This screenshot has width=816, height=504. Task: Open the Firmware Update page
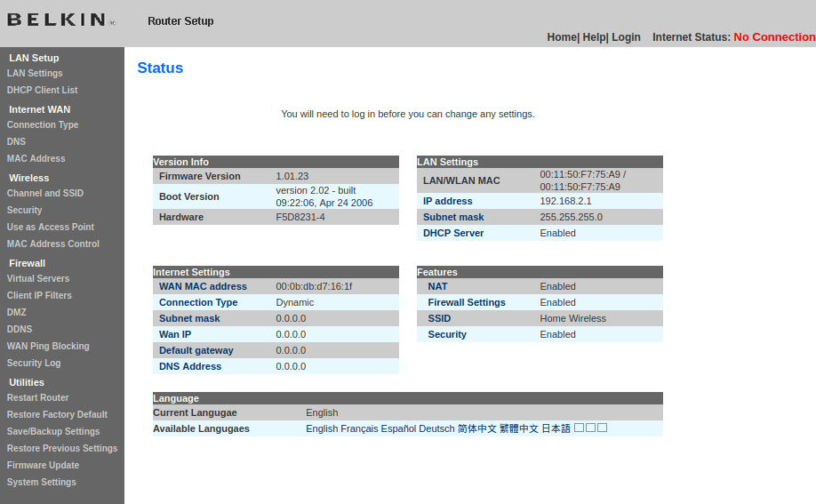43,466
